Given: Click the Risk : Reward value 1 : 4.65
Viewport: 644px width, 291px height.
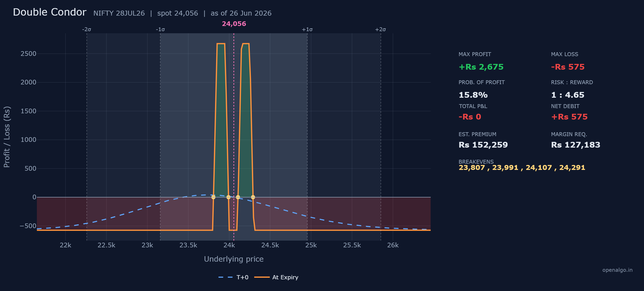Looking at the screenshot, I should pos(568,95).
